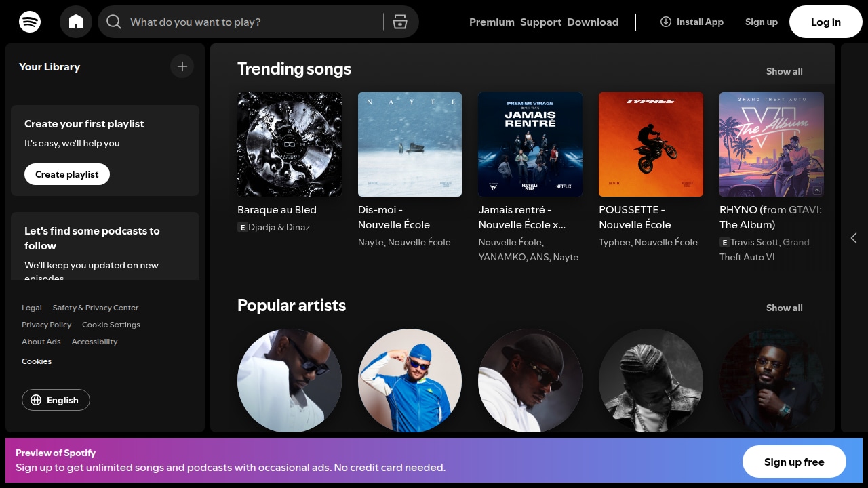This screenshot has width=868, height=488.
Task: Open the Premium menu item
Action: pos(492,22)
